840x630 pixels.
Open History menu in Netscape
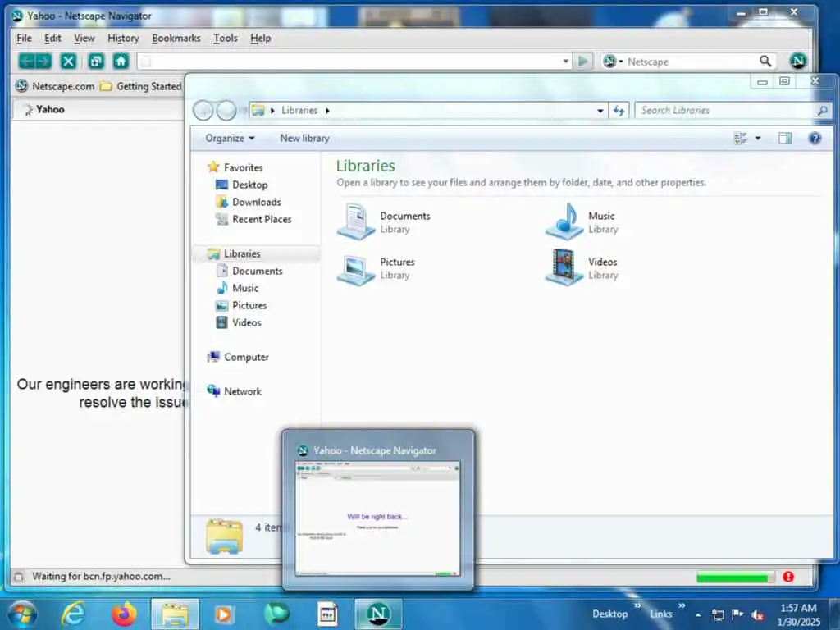click(123, 38)
